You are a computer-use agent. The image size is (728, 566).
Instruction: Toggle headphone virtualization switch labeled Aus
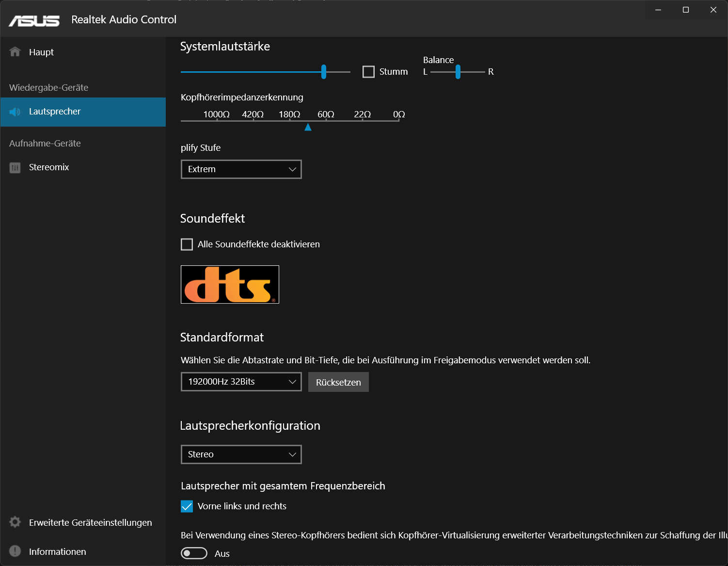pos(194,553)
